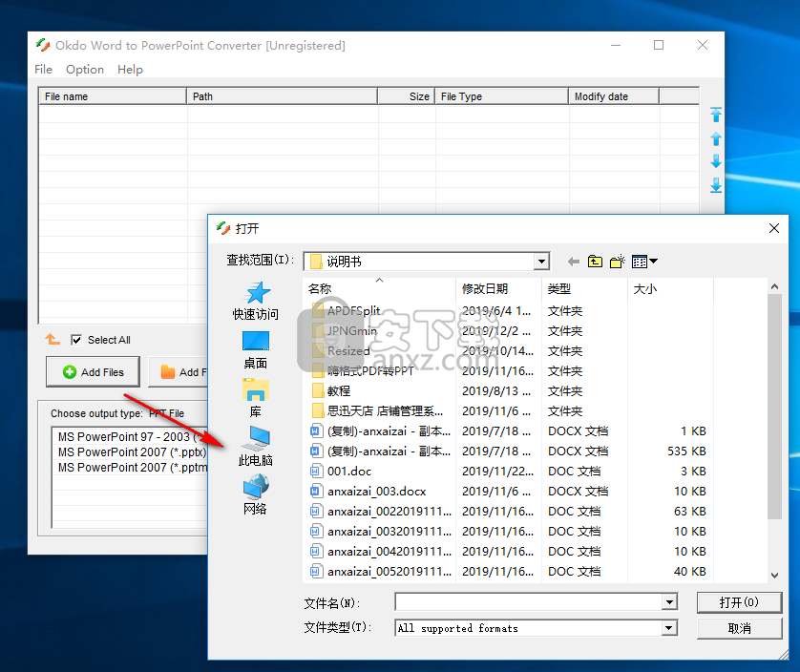Screen dimensions: 800x672
Task: Go up one folder level icon
Action: point(595,262)
